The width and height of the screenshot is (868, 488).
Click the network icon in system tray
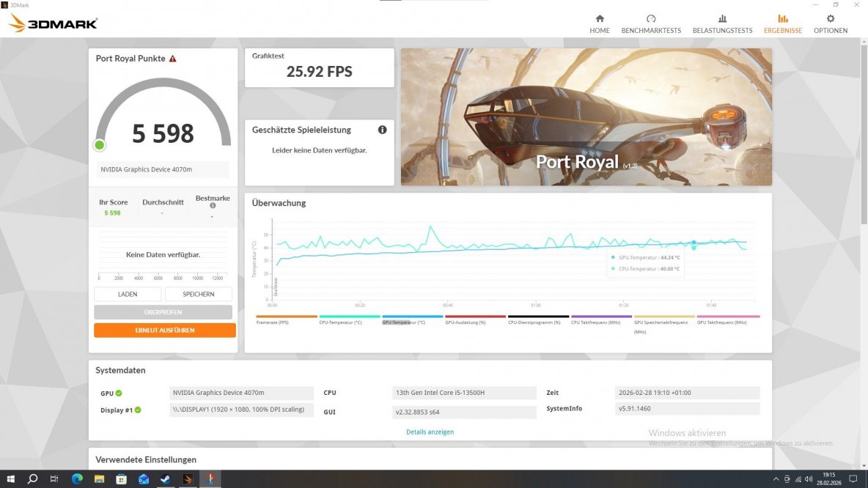coord(798,479)
